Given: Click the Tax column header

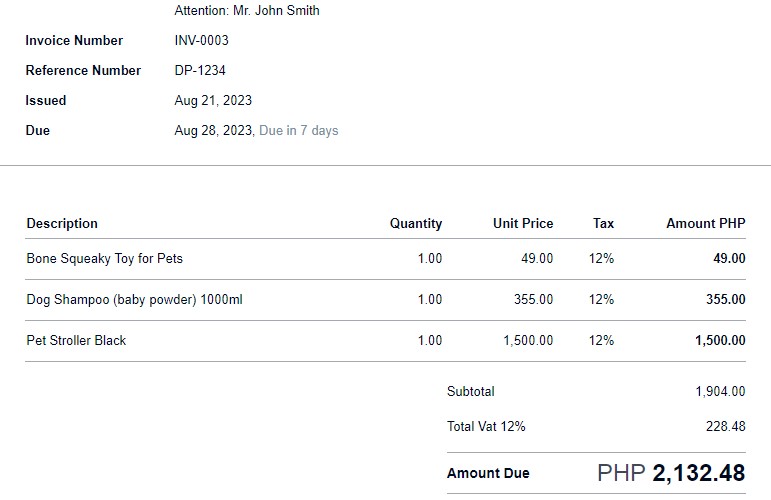Looking at the screenshot, I should 603,224.
